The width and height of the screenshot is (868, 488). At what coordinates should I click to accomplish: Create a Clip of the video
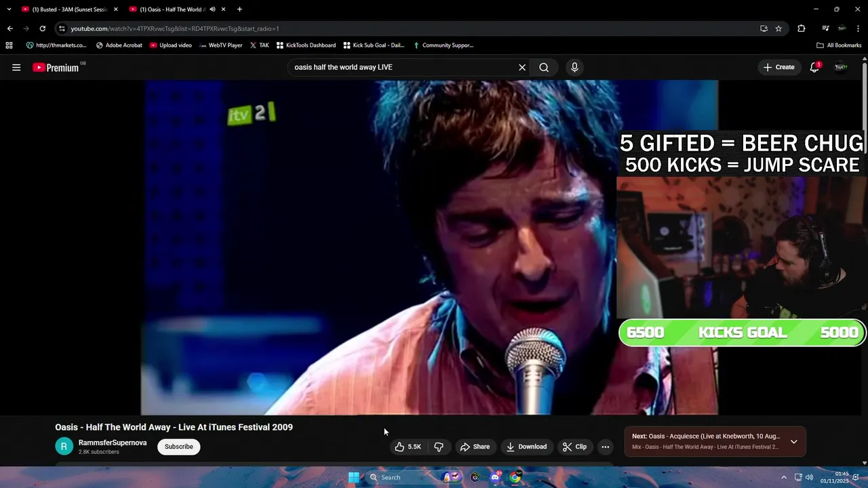click(x=575, y=447)
